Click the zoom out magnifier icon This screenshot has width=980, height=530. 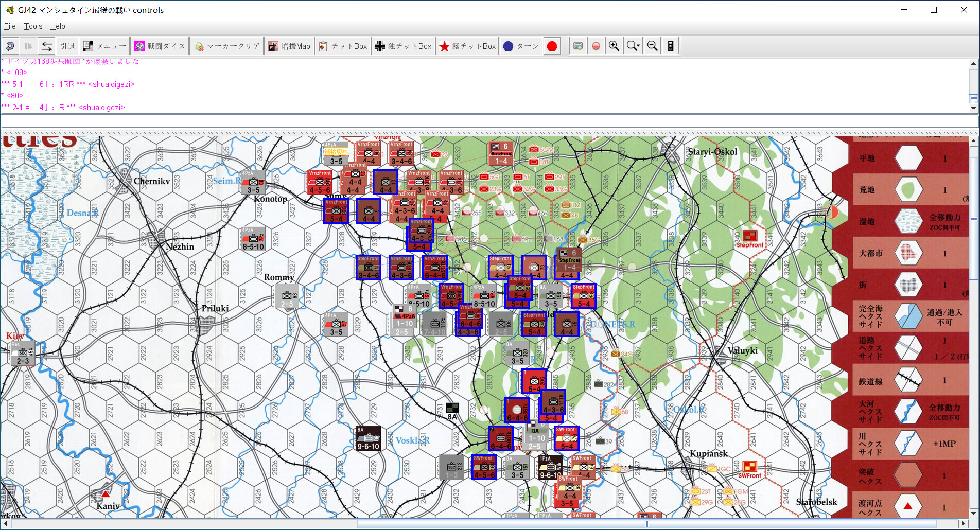coord(652,46)
